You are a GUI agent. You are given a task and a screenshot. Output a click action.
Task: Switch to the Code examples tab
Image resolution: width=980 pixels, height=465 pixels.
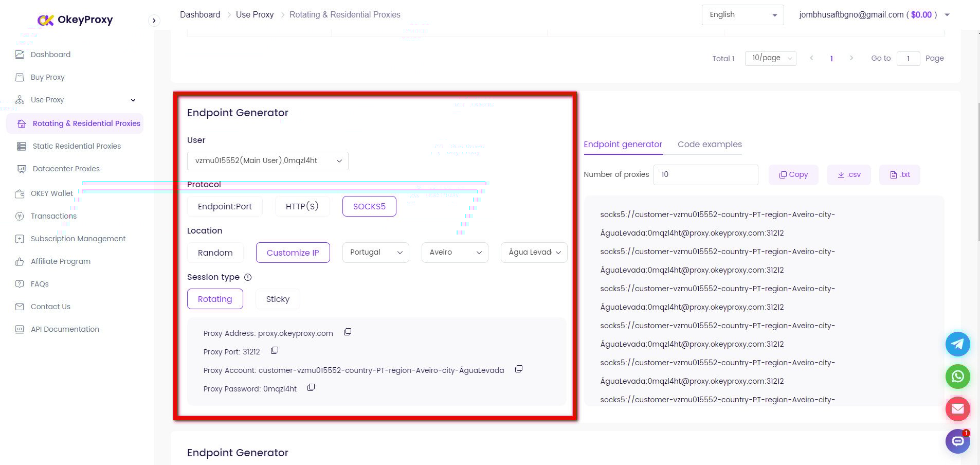[x=710, y=145]
